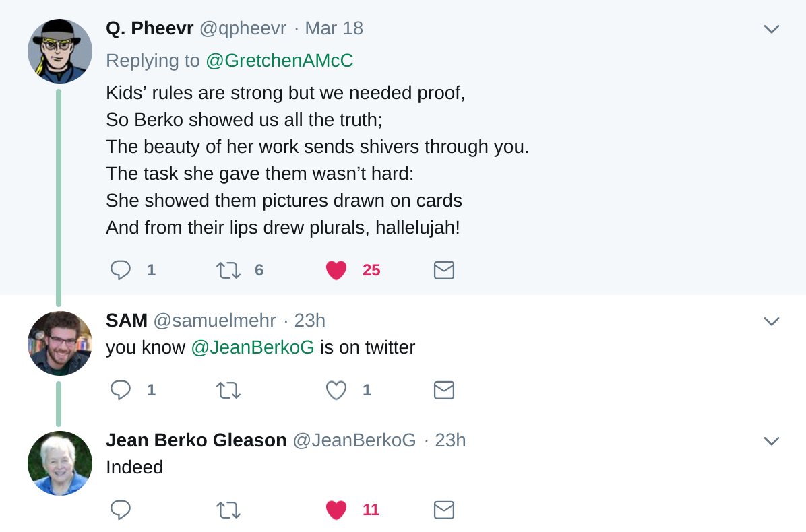This screenshot has width=806, height=532.
Task: Share SAM's tweet via direct message
Action: (443, 390)
